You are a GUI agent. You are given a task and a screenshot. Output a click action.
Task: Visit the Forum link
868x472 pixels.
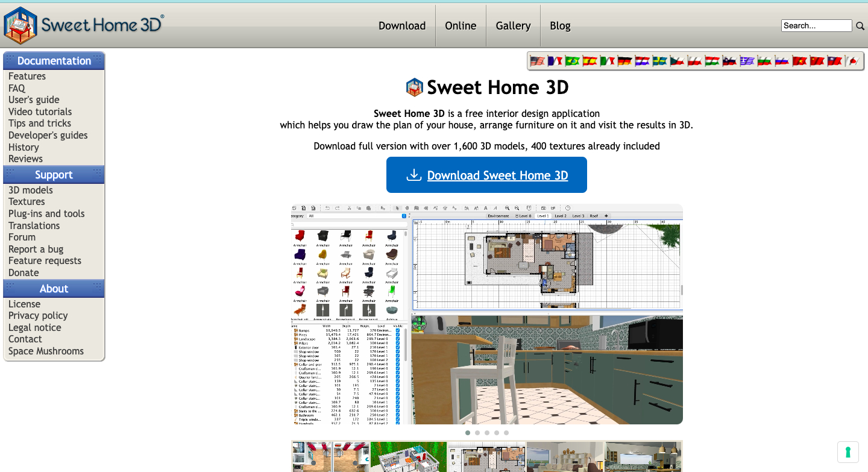point(22,237)
